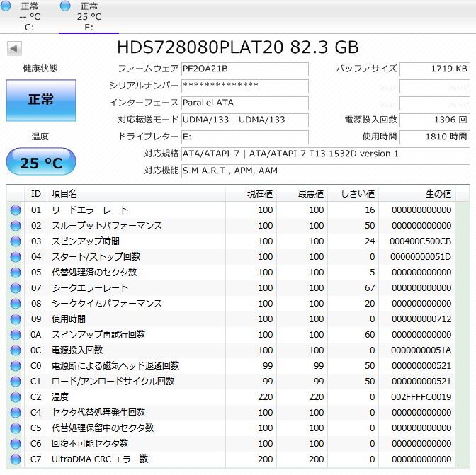Click status icon for シークエラーレート row
Screen dimensions: 476x475
[x=16, y=288]
